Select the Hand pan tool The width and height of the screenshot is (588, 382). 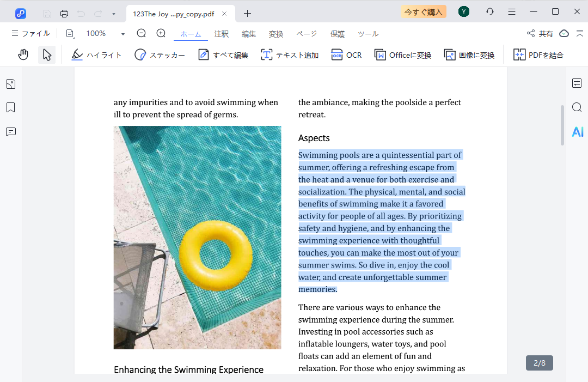pos(23,54)
